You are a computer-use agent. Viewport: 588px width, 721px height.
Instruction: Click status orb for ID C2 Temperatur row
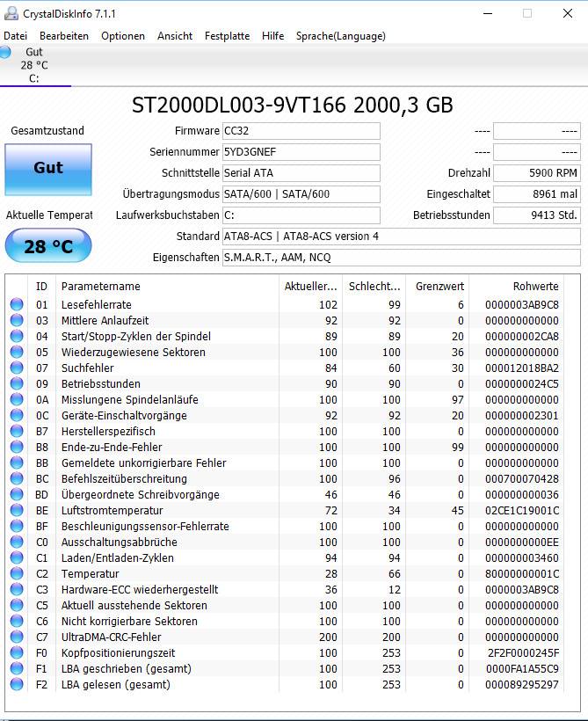[17, 573]
